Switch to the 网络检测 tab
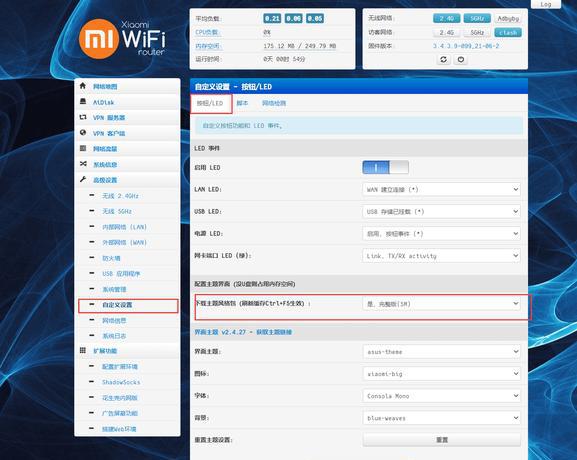This screenshot has height=460, width=577. [274, 103]
